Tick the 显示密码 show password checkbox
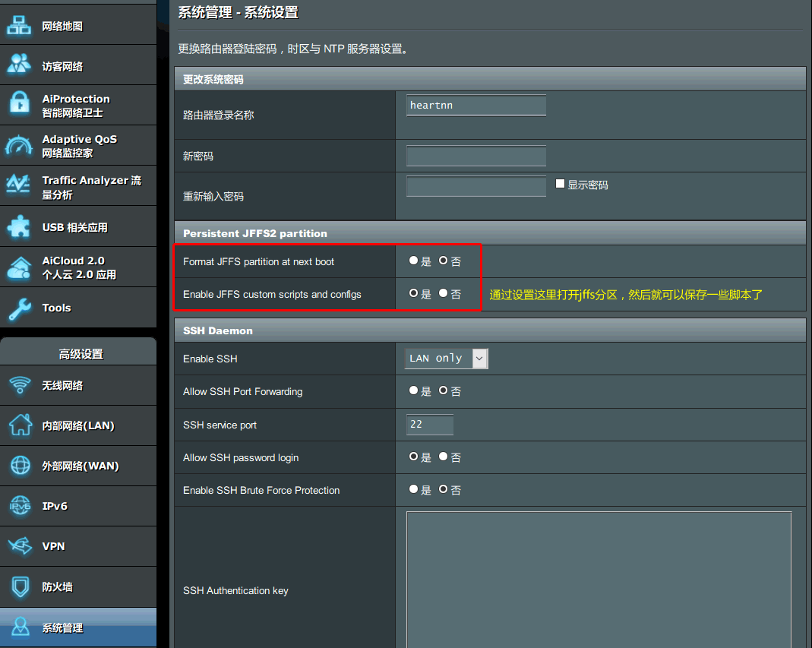Viewport: 812px width, 648px height. 561,184
